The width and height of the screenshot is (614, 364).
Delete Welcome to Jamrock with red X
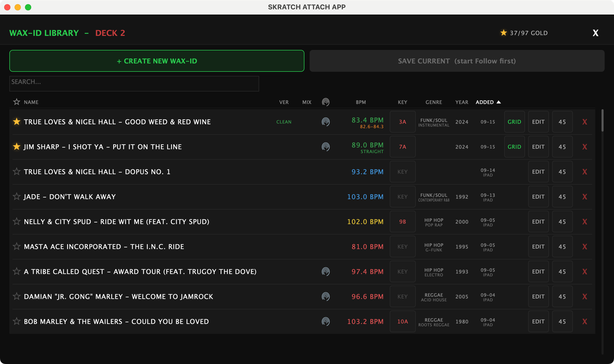pyautogui.click(x=585, y=296)
